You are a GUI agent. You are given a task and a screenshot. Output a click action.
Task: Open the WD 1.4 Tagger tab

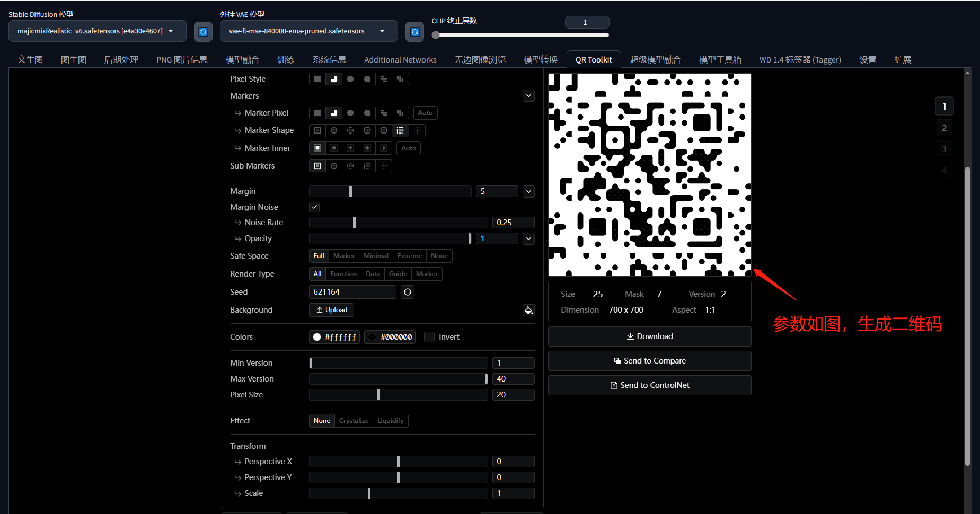pyautogui.click(x=800, y=60)
